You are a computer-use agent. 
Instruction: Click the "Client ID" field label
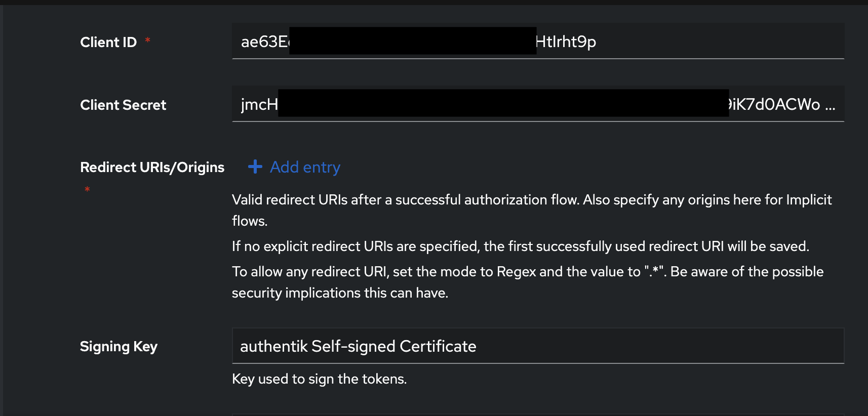(108, 42)
